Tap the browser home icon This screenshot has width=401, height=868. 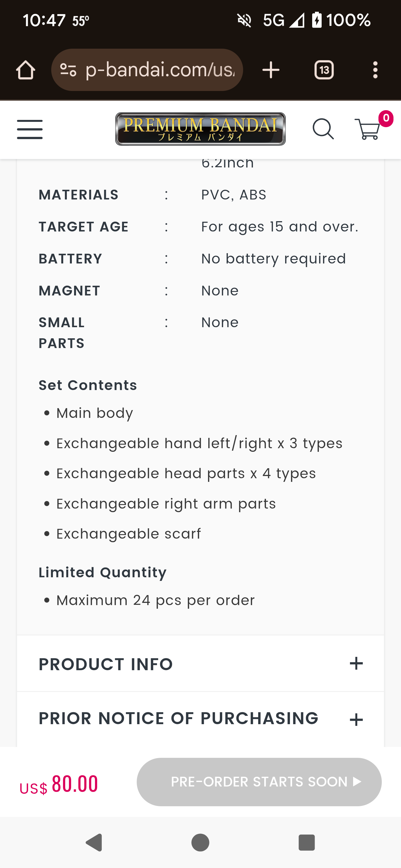coord(25,70)
